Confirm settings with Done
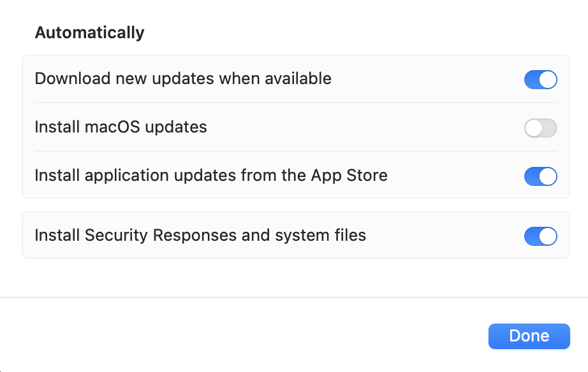Viewport: 588px width, 372px height. 529,336
